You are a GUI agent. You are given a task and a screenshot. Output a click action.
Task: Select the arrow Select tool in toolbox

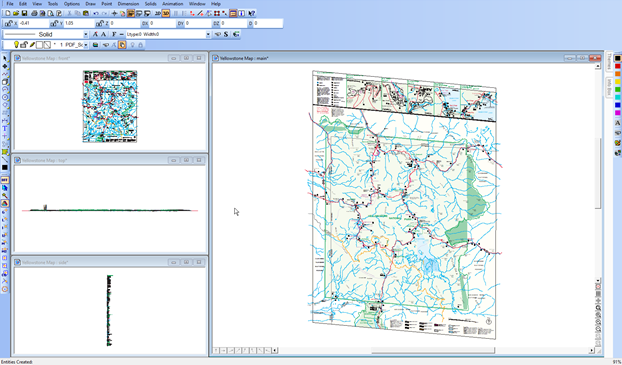[5, 58]
